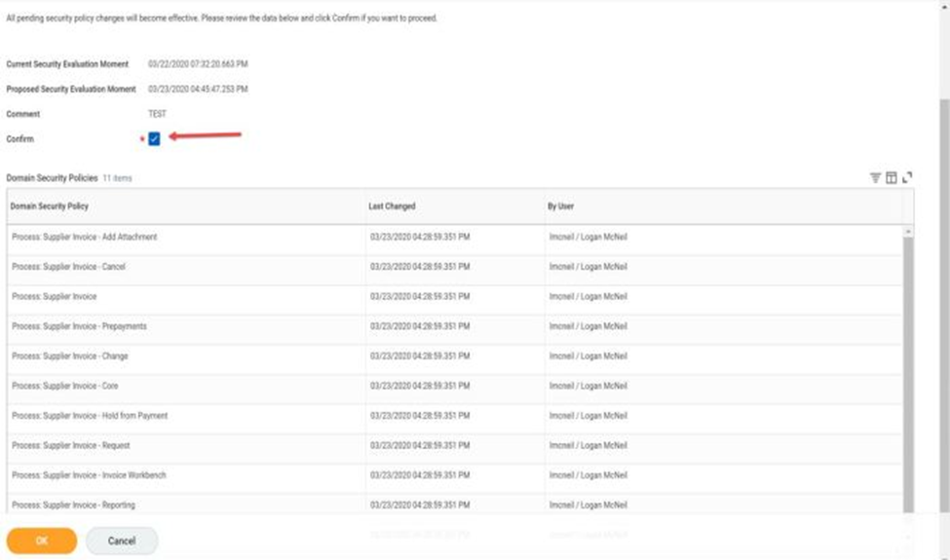Click the table scrollbar up arrow

(x=909, y=231)
